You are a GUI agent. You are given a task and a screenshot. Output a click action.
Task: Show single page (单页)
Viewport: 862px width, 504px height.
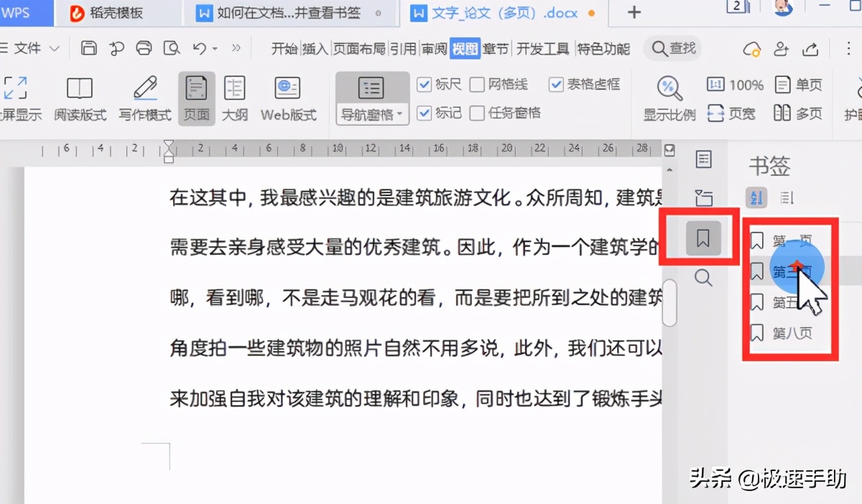tap(799, 85)
